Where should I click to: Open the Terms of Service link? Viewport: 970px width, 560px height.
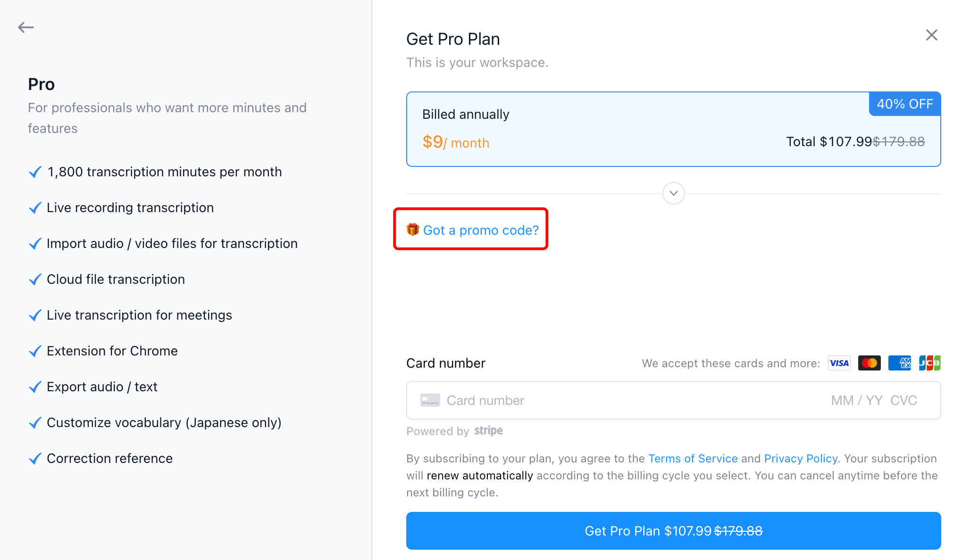point(693,459)
